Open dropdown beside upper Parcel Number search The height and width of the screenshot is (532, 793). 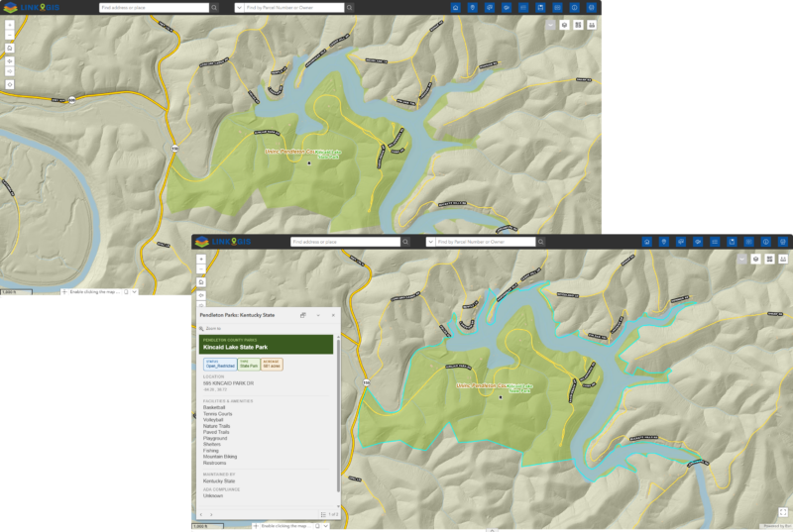point(240,7)
